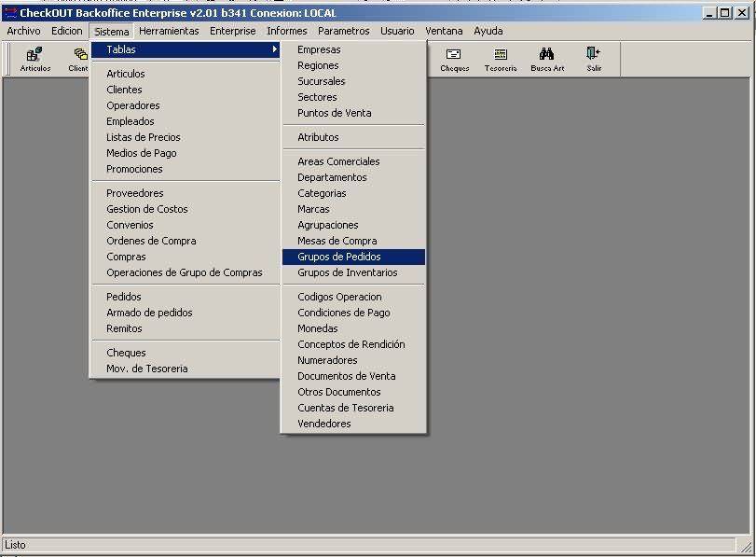The height and width of the screenshot is (557, 756).
Task: Open the Cheques toolbar icon
Action: pos(454,60)
